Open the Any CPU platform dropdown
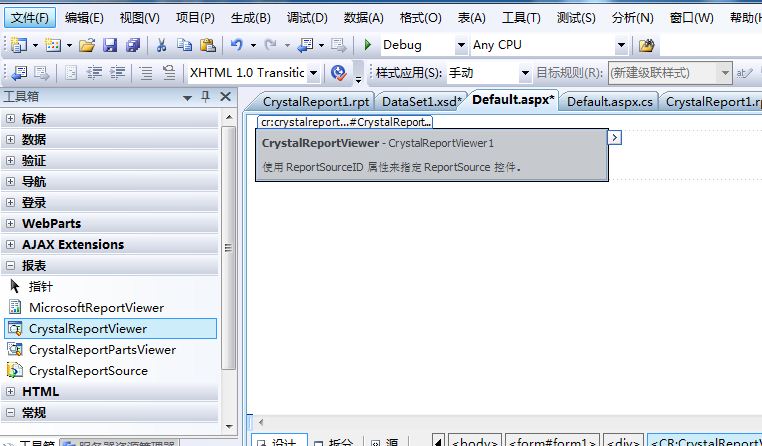The width and height of the screenshot is (762, 446). tap(621, 45)
